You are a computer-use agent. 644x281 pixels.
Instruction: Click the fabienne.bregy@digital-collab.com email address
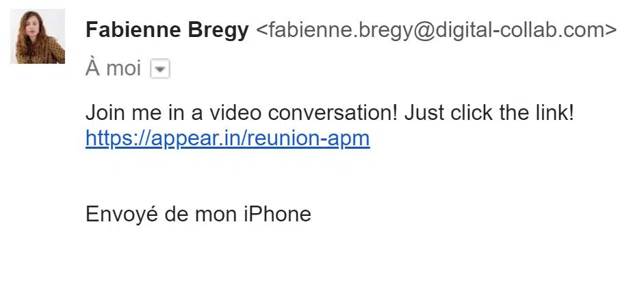pos(436,30)
